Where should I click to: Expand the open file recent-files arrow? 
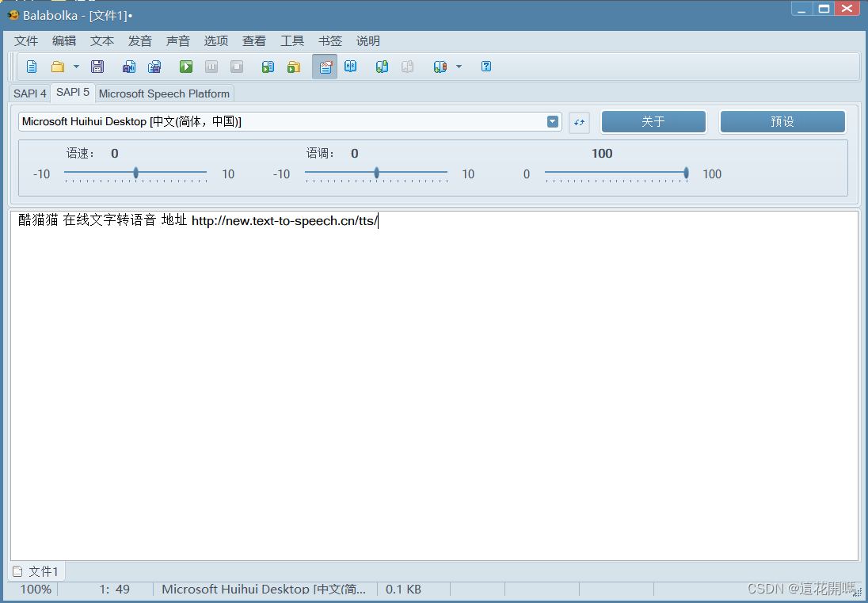pos(76,67)
